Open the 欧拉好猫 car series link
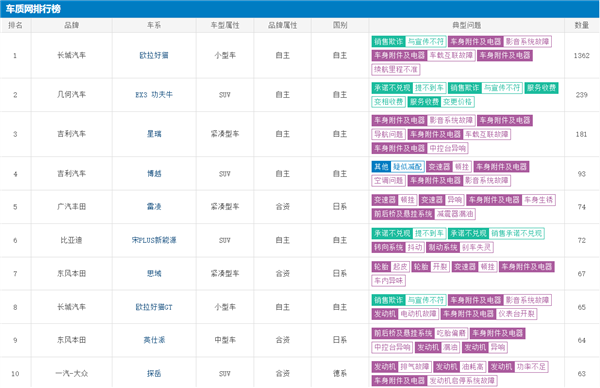 (x=154, y=55)
